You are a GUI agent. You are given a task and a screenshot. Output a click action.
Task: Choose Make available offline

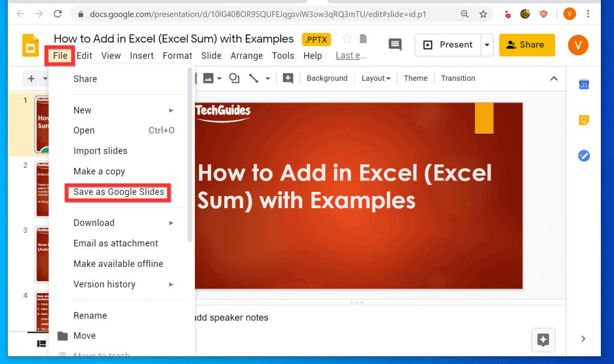click(119, 264)
